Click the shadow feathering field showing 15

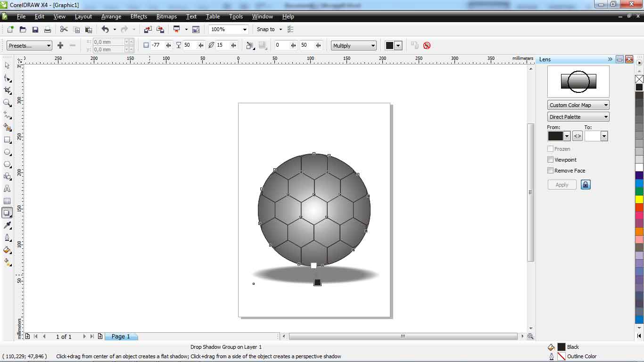click(x=222, y=45)
